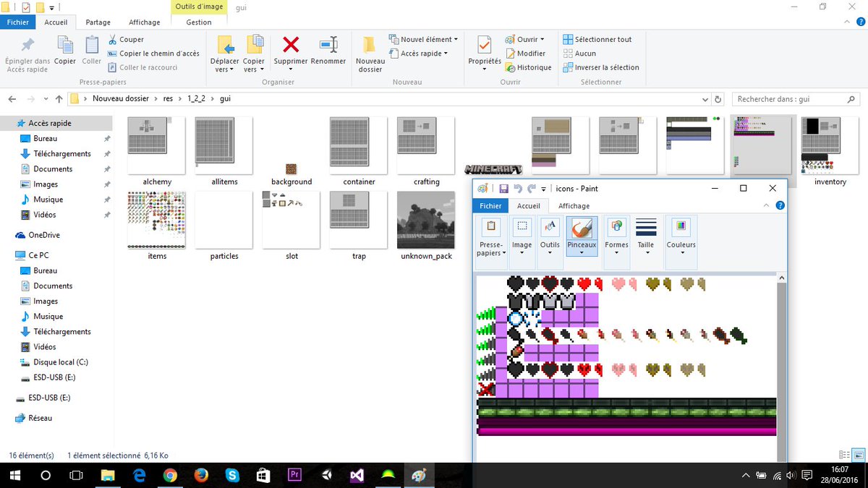Screen dimensions: 868x488
Task: Click the 1_2_2 breadcrumb segment
Action: [197, 98]
